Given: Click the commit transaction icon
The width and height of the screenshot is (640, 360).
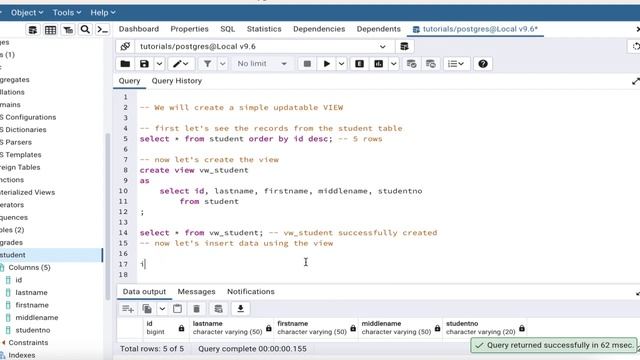Looking at the screenshot, I should click(411, 64).
